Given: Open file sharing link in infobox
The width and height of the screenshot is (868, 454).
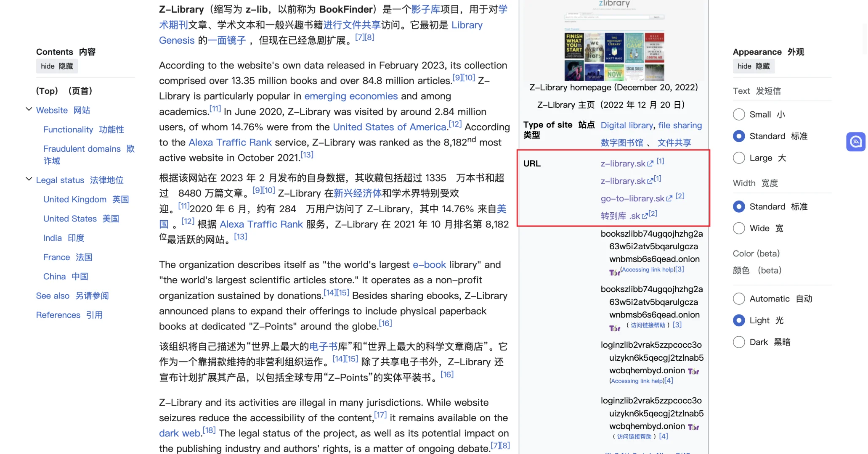Looking at the screenshot, I should (x=680, y=125).
